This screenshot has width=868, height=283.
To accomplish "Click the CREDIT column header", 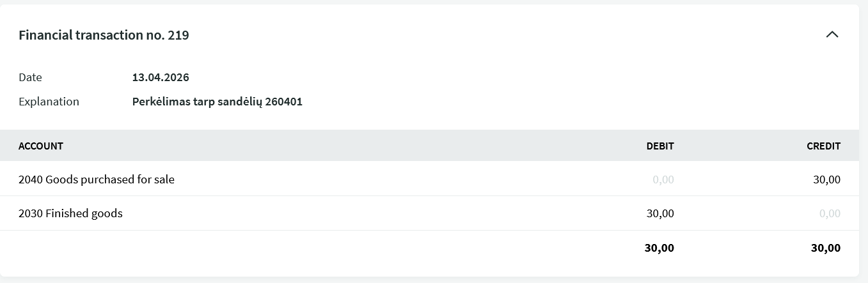I will tap(823, 146).
